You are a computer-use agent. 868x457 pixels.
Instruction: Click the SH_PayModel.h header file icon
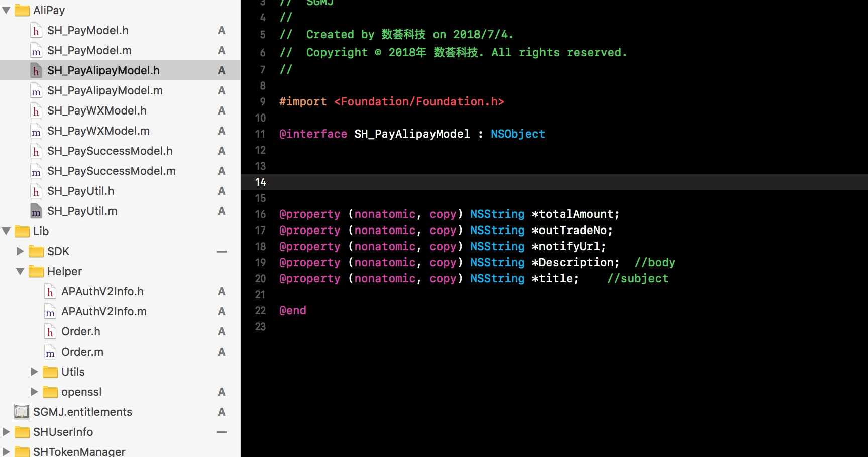pyautogui.click(x=36, y=31)
